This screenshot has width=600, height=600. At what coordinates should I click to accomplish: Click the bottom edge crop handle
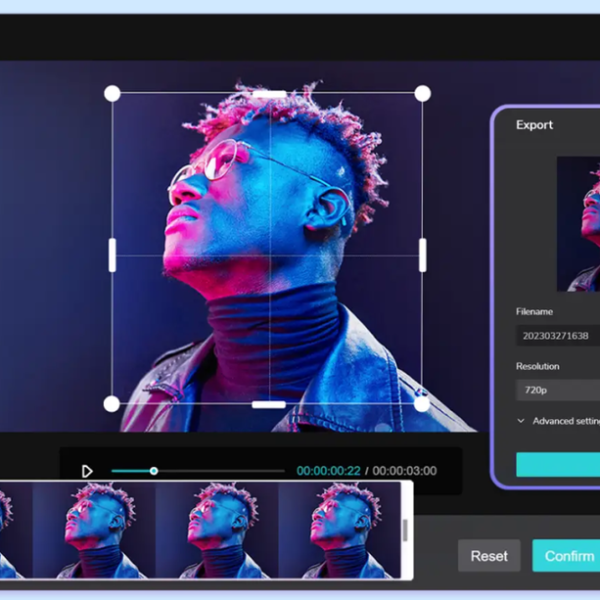269,404
